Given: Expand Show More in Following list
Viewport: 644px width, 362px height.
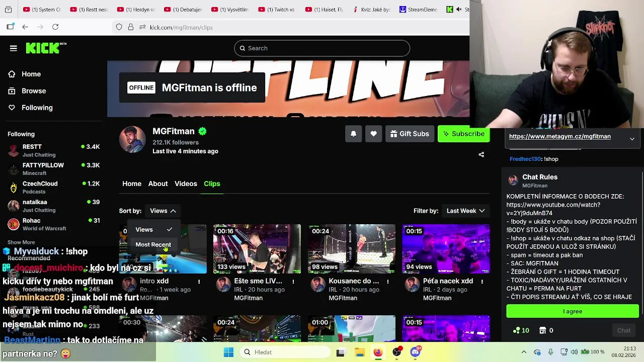Looking at the screenshot, I should (x=21, y=242).
